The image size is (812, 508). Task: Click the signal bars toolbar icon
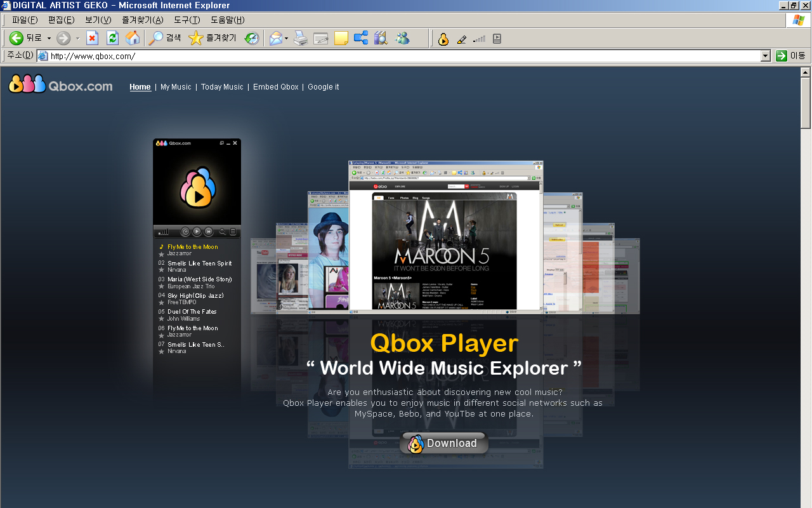(x=479, y=39)
